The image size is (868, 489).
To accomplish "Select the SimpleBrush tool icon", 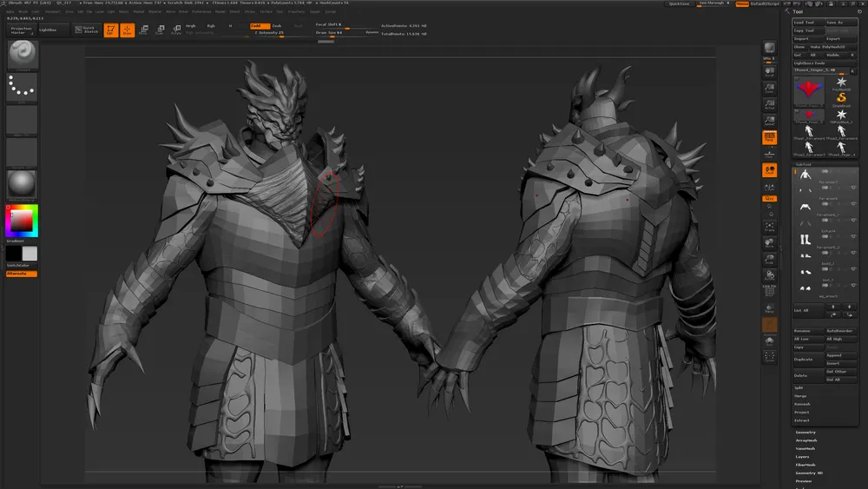I will click(840, 97).
